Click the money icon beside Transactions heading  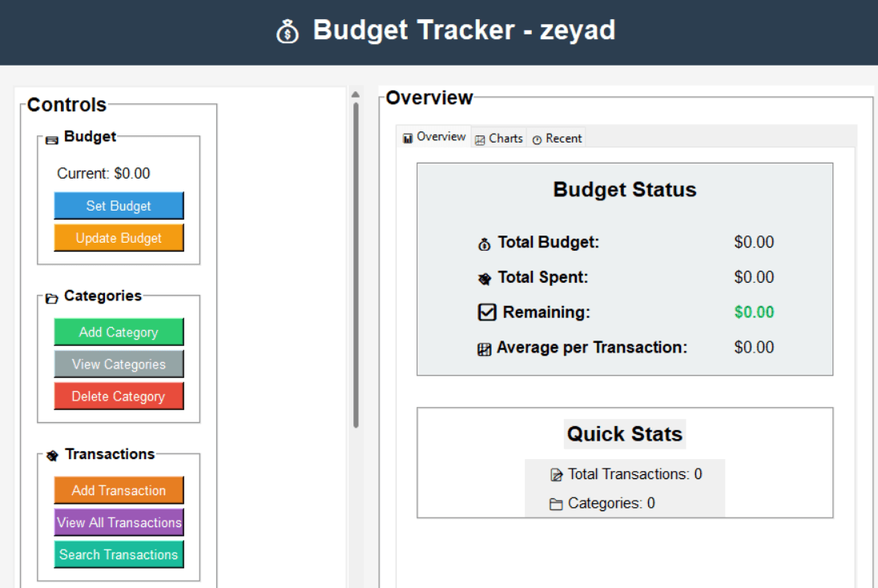(52, 456)
